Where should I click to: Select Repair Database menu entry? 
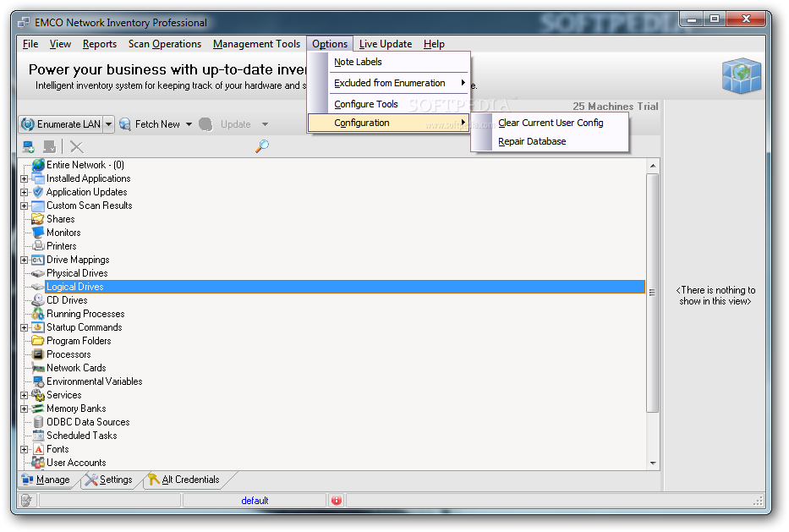tap(550, 141)
